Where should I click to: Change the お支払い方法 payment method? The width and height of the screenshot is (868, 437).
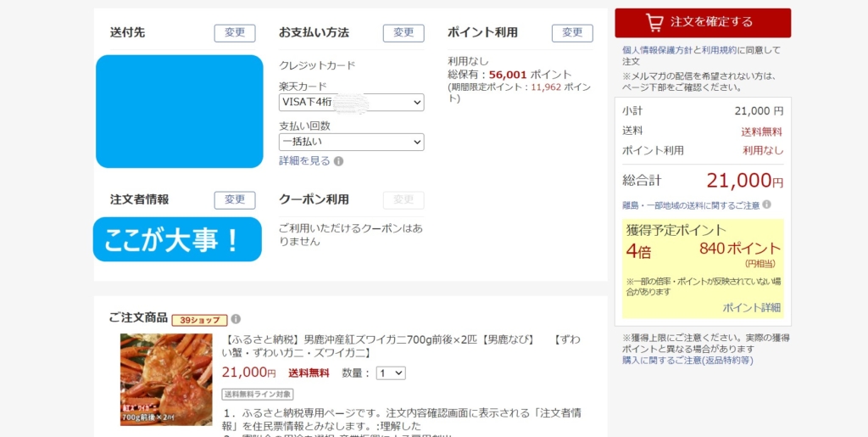click(x=403, y=33)
